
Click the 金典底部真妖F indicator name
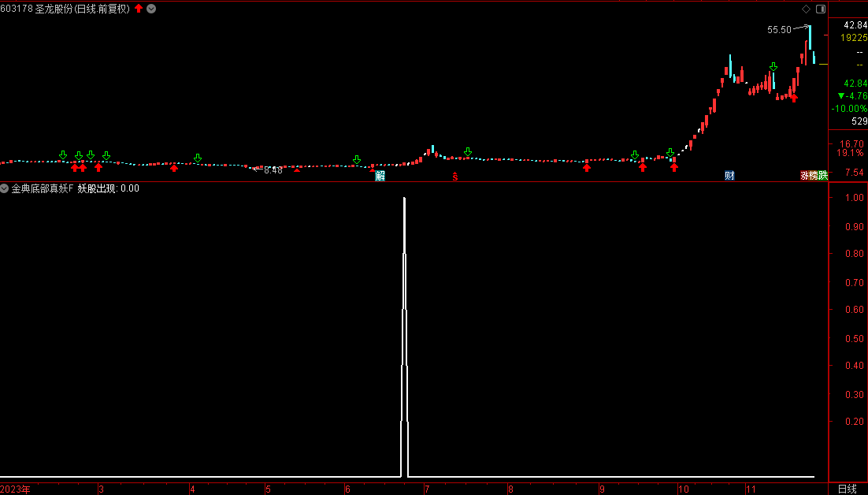(x=42, y=189)
